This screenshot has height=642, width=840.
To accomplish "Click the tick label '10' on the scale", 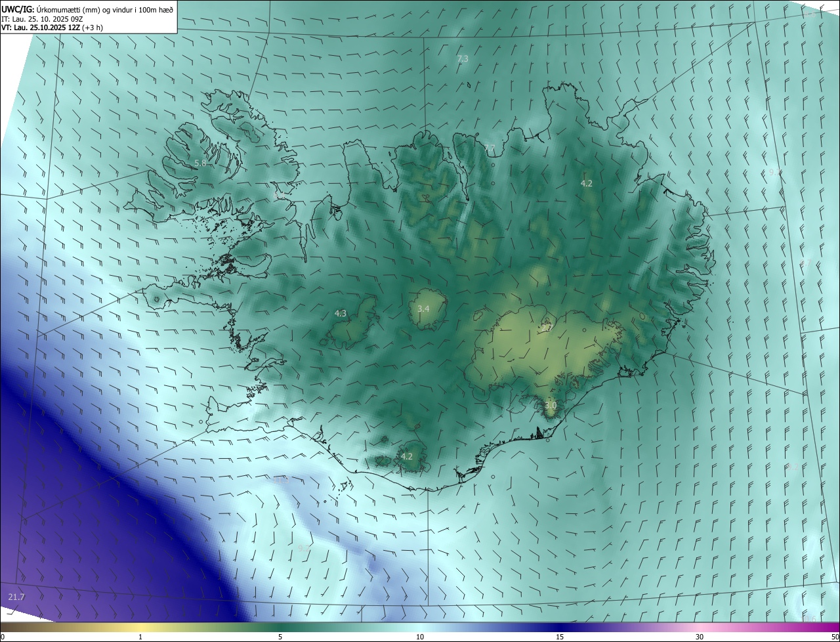I will 420,637.
